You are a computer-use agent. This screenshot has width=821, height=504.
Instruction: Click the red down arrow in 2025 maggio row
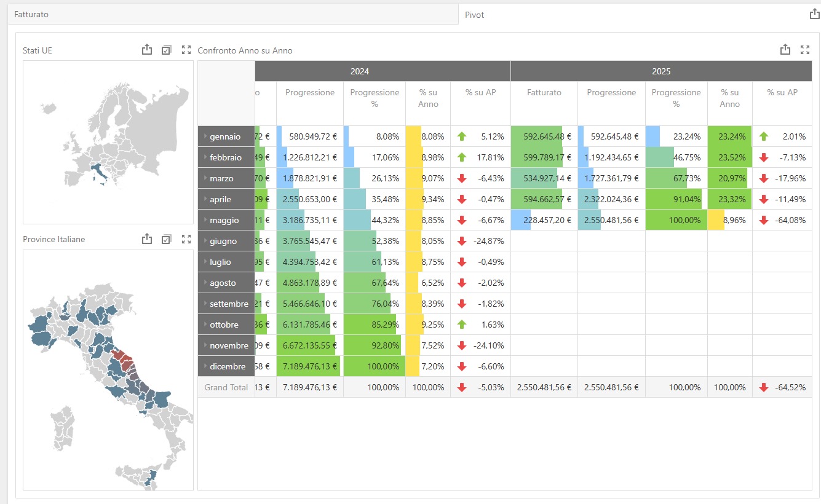[x=764, y=220]
